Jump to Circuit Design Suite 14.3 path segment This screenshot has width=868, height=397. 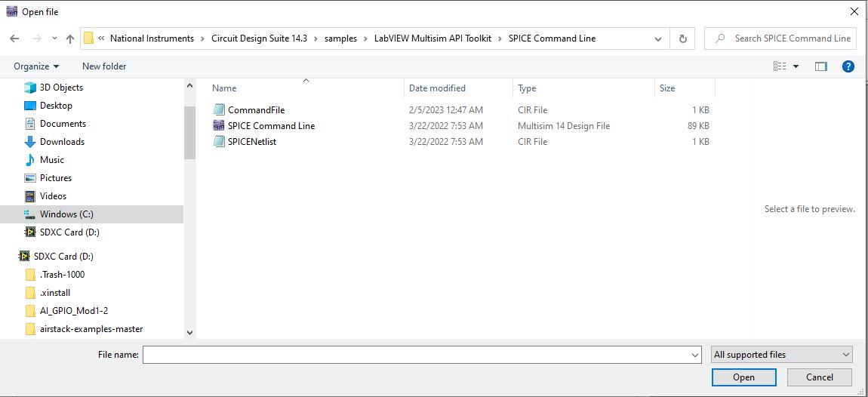click(259, 38)
